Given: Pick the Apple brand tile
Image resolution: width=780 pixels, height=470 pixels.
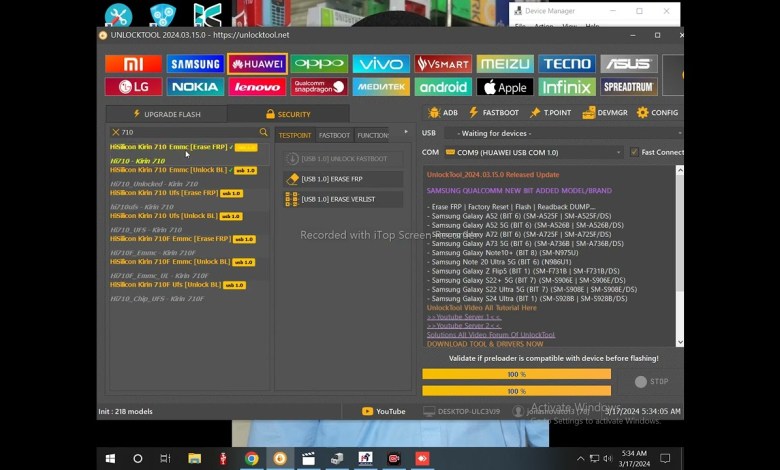Looking at the screenshot, I should [505, 87].
